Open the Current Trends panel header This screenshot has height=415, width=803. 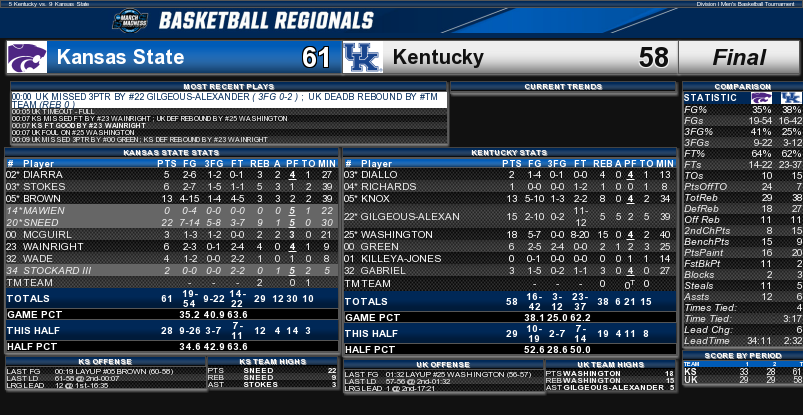click(x=563, y=87)
